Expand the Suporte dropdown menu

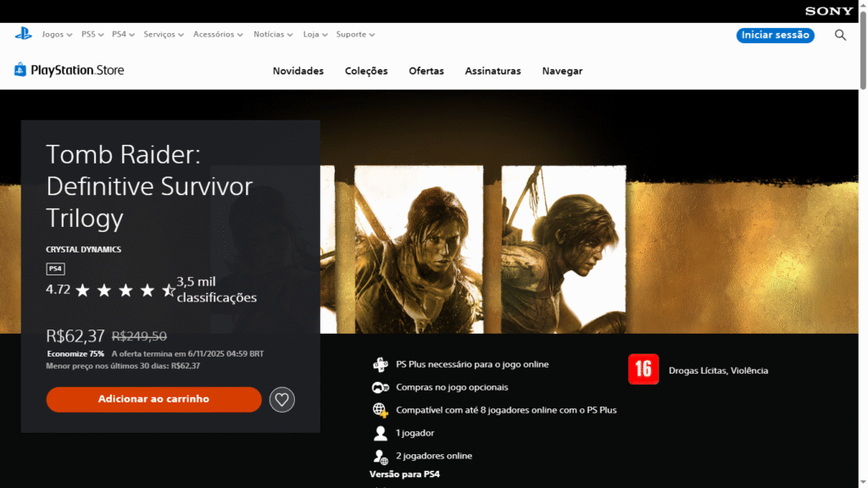pos(355,35)
